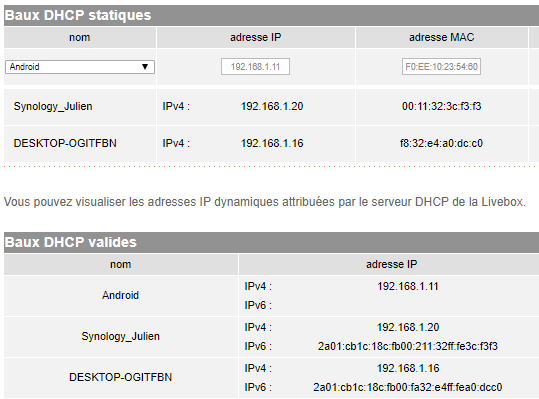The width and height of the screenshot is (539, 399).
Task: Select the Synology_Julien static lease name
Action: click(x=53, y=106)
